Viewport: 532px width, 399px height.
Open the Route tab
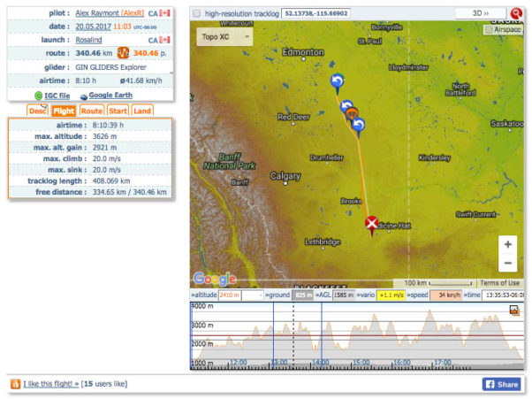(91, 111)
